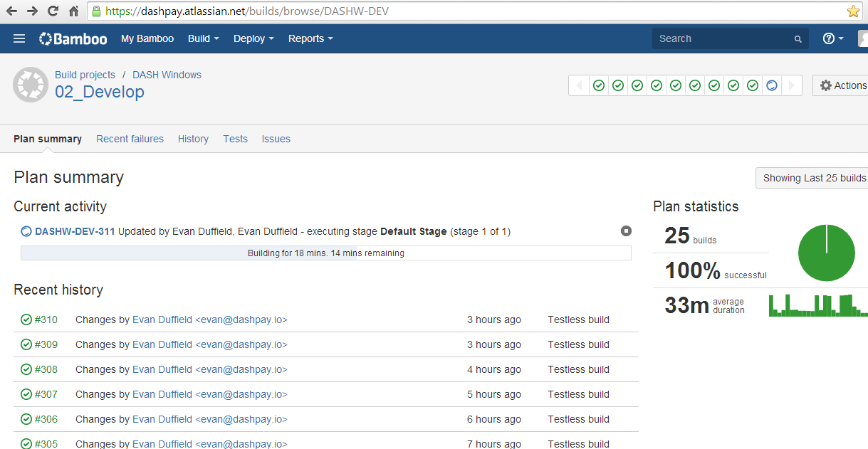Open the Showing Last 25 builds dropdown
The height and width of the screenshot is (449, 868).
(x=813, y=178)
